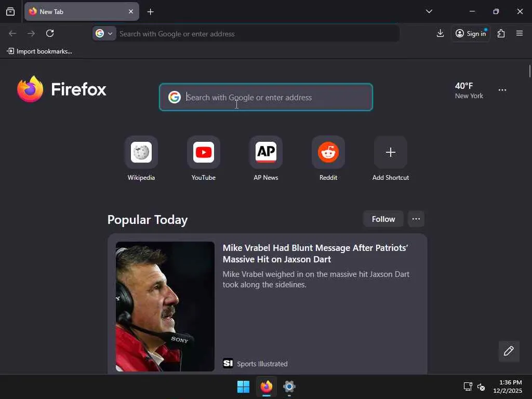Open the Extensions puzzle icon
Image resolution: width=532 pixels, height=399 pixels.
[501, 33]
